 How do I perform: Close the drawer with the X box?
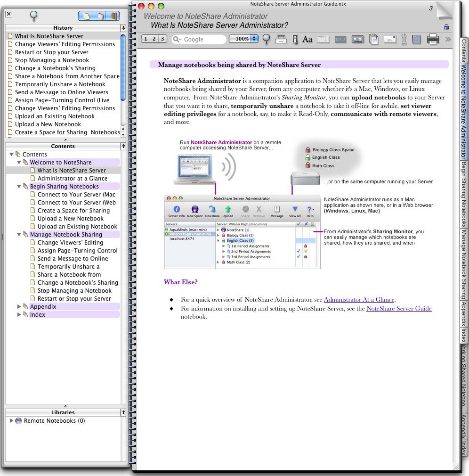click(x=9, y=14)
